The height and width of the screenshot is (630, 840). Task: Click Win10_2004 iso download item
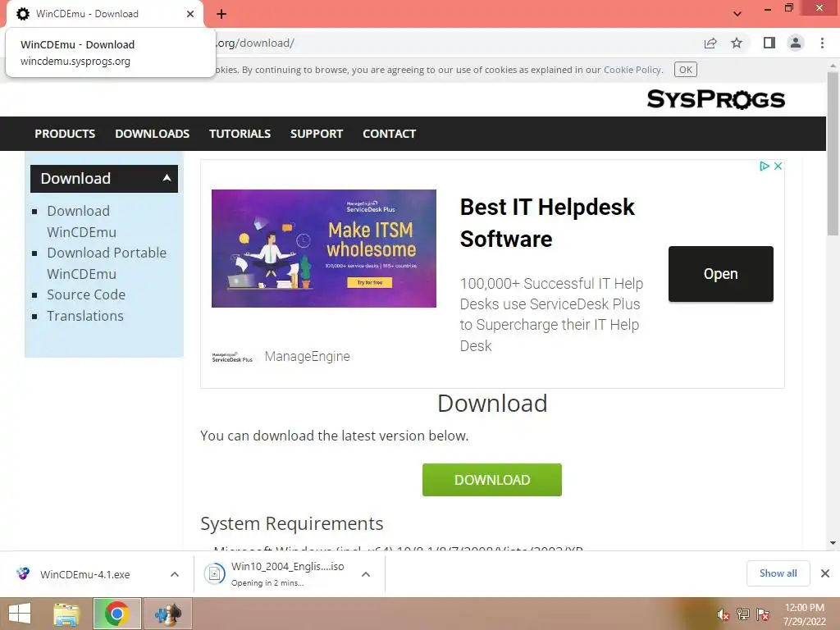[276, 574]
